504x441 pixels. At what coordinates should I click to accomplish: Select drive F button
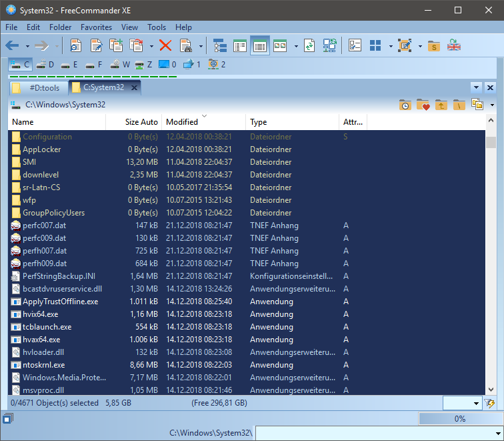[94, 65]
